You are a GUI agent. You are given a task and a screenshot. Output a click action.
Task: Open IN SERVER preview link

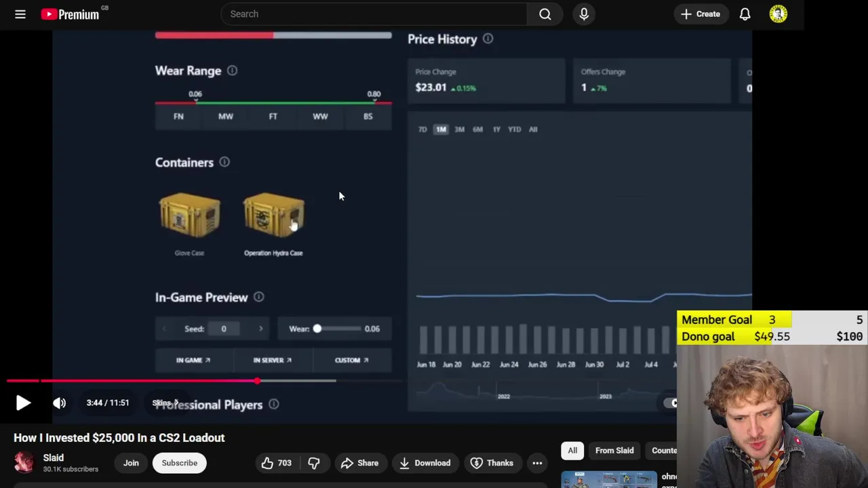click(273, 360)
